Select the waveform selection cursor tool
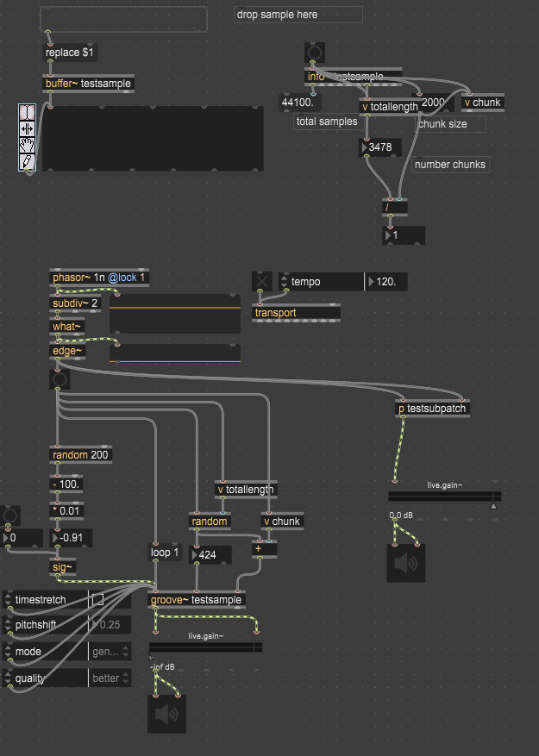The image size is (539, 756). coord(27,112)
